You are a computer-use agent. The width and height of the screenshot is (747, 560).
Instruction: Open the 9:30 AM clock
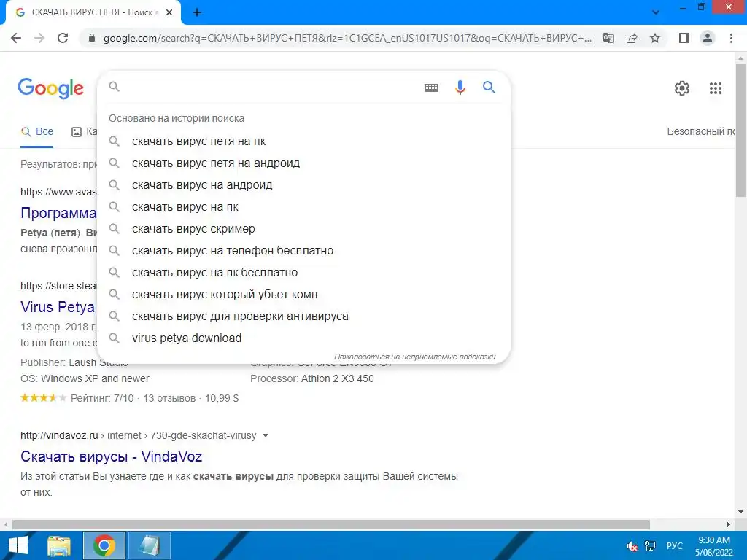(713, 545)
